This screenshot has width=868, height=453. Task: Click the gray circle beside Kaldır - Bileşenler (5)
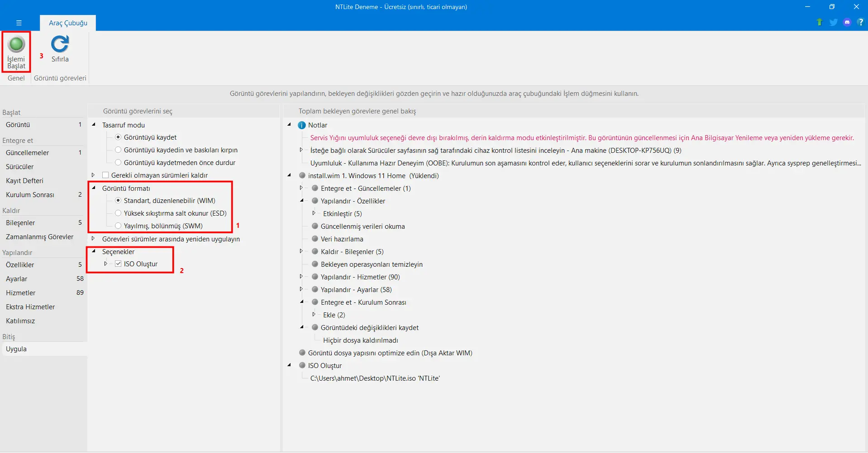click(x=315, y=251)
